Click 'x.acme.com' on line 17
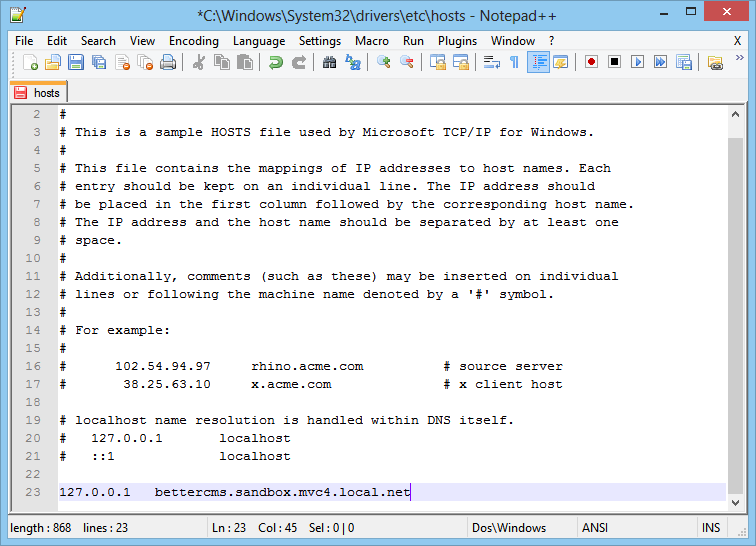 [x=291, y=384]
